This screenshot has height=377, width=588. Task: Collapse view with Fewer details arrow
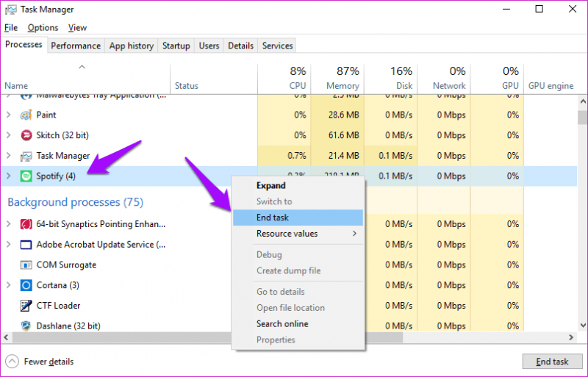coord(12,362)
